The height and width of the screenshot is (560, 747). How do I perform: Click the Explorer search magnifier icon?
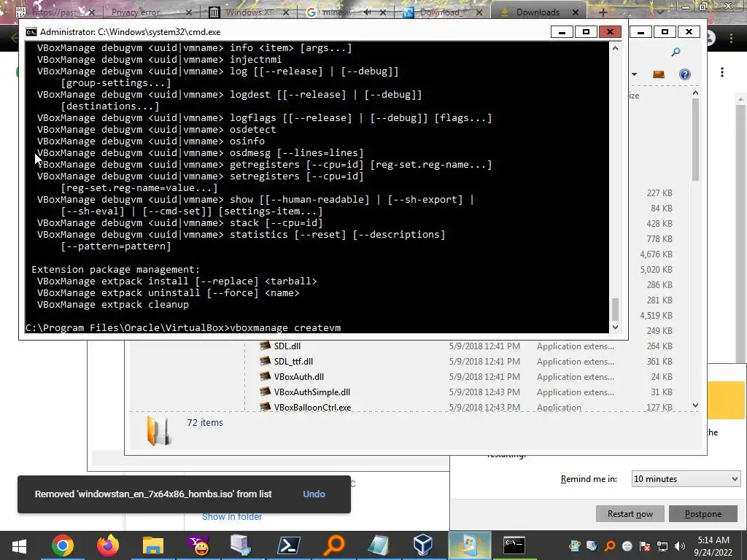coord(676,52)
